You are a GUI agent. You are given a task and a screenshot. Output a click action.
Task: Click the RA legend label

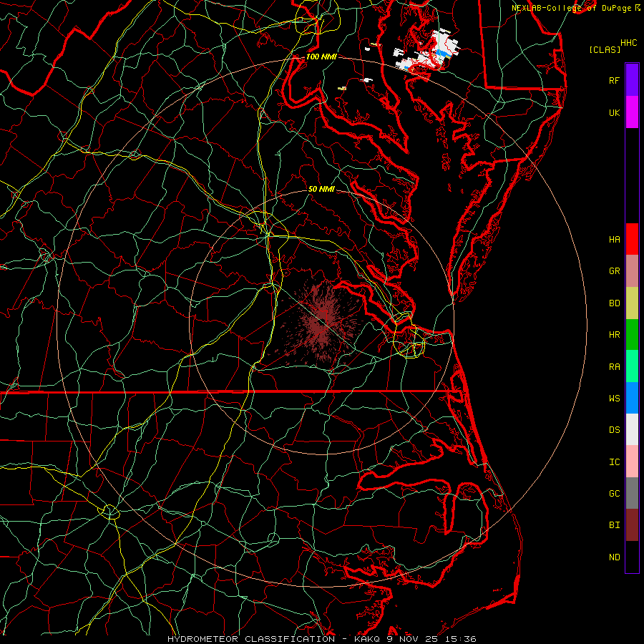614,367
